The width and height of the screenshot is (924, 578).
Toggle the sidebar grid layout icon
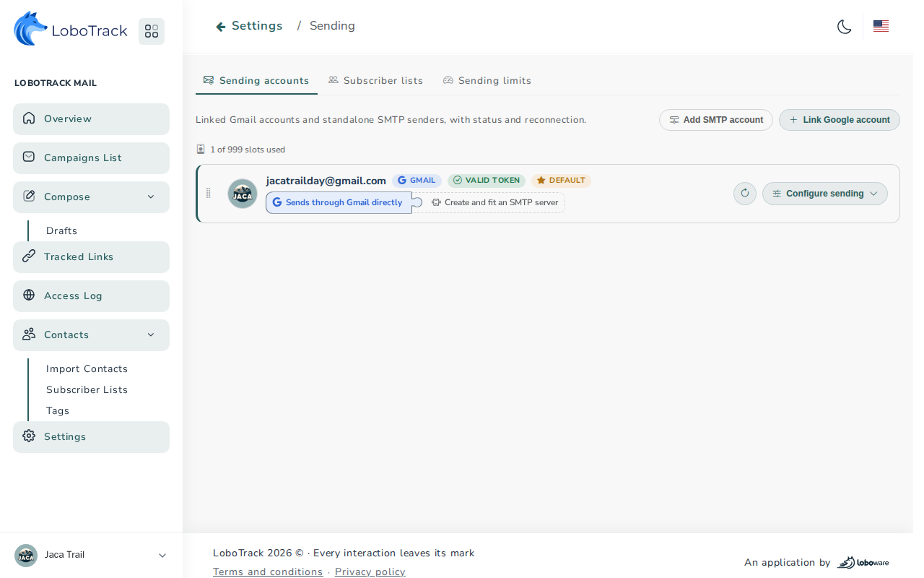[152, 31]
